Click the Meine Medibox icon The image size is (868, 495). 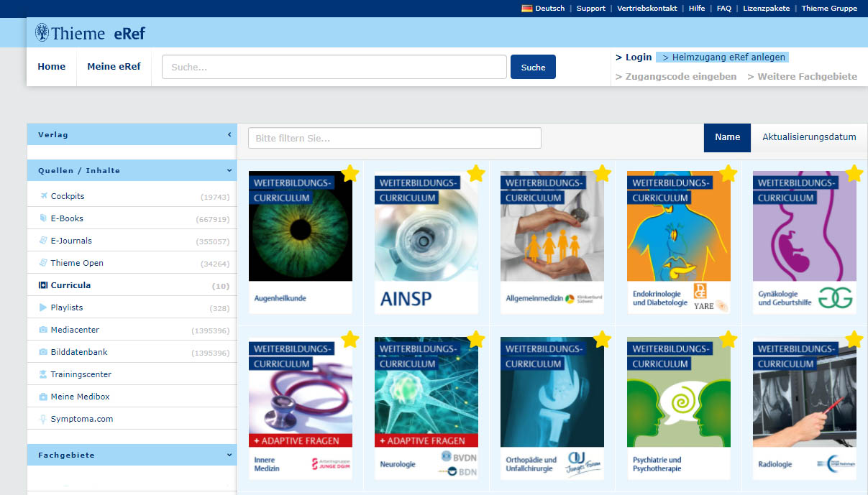pyautogui.click(x=43, y=397)
